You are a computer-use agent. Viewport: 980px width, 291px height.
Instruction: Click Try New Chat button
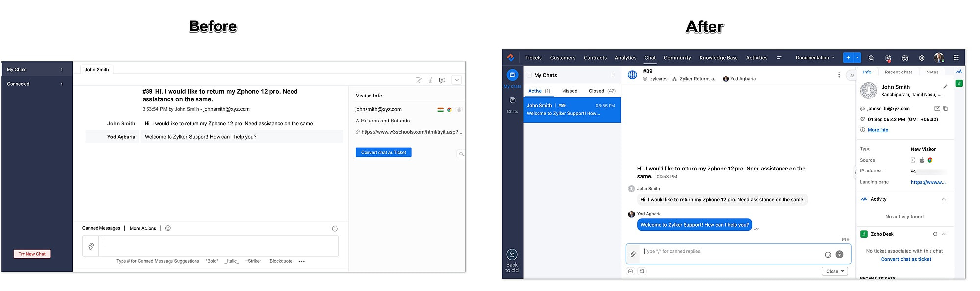32,254
